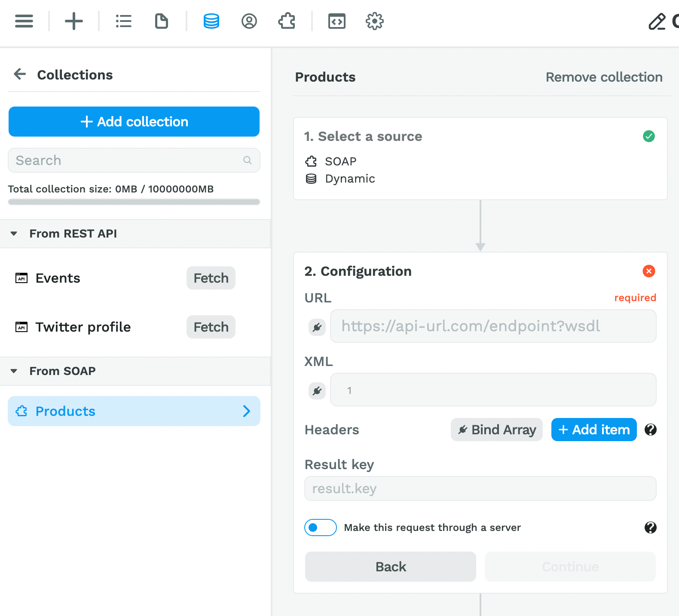Click the XML field bind plug icon
Viewport: 679px width, 616px height.
click(x=317, y=391)
